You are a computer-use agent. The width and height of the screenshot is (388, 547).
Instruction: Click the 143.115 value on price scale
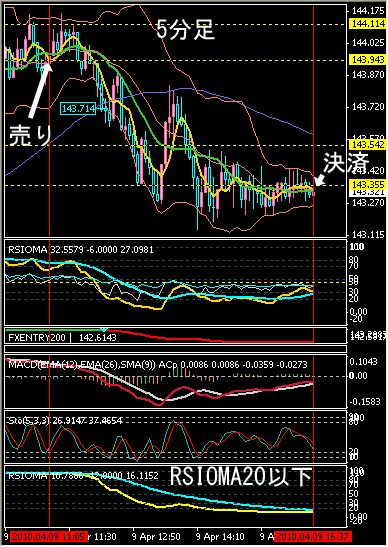(x=368, y=235)
